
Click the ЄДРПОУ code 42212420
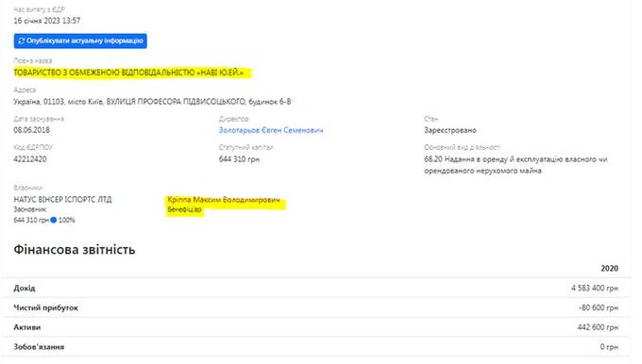(x=30, y=159)
